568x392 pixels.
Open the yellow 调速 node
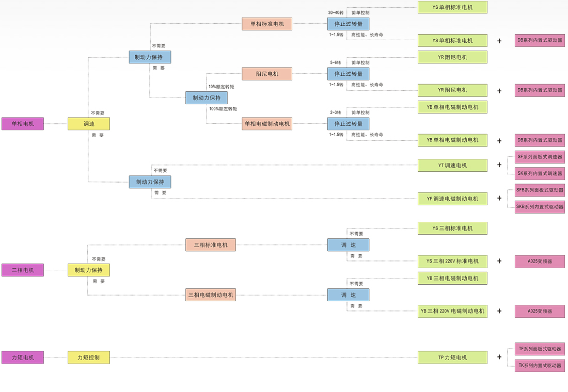89,124
